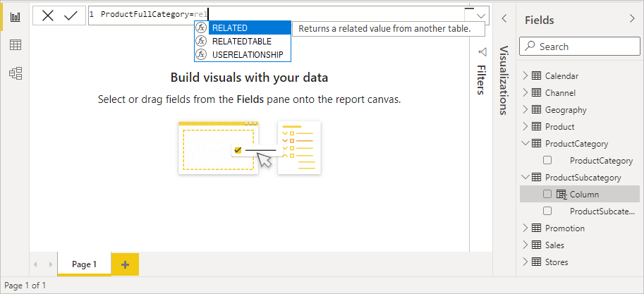Tick the Column field checkbox

(547, 195)
